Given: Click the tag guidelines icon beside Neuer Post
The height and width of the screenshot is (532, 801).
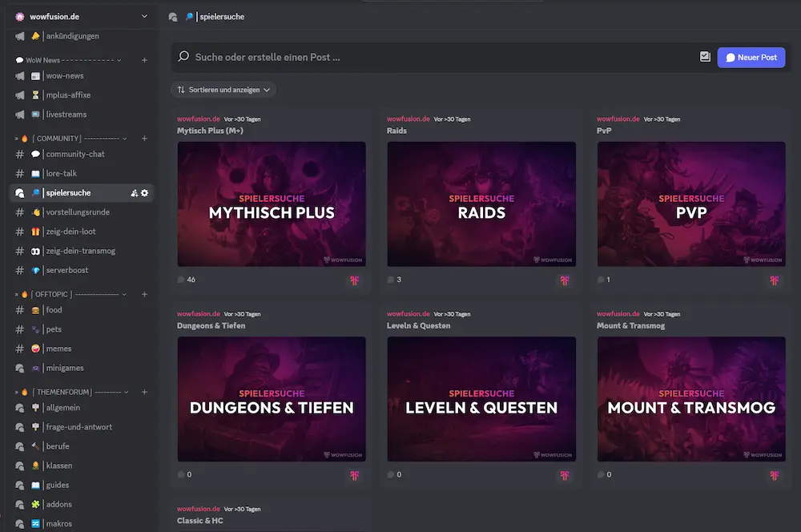Looking at the screenshot, I should coord(705,57).
